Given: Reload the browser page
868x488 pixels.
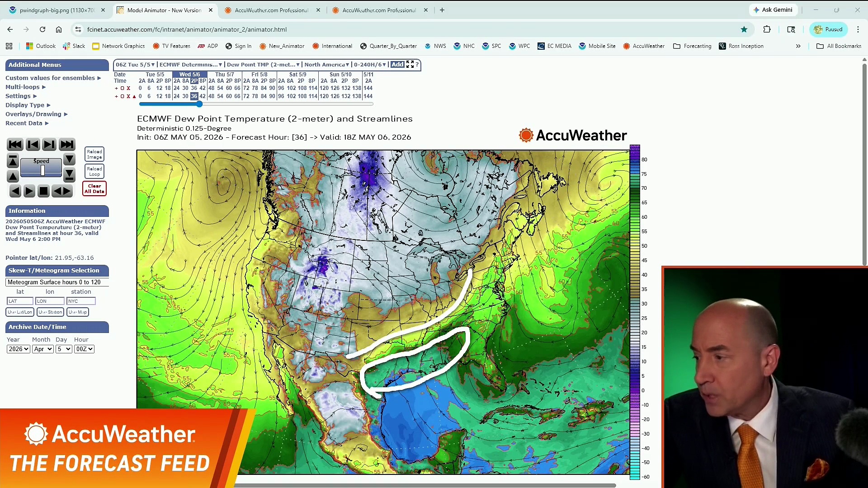Looking at the screenshot, I should 42,29.
